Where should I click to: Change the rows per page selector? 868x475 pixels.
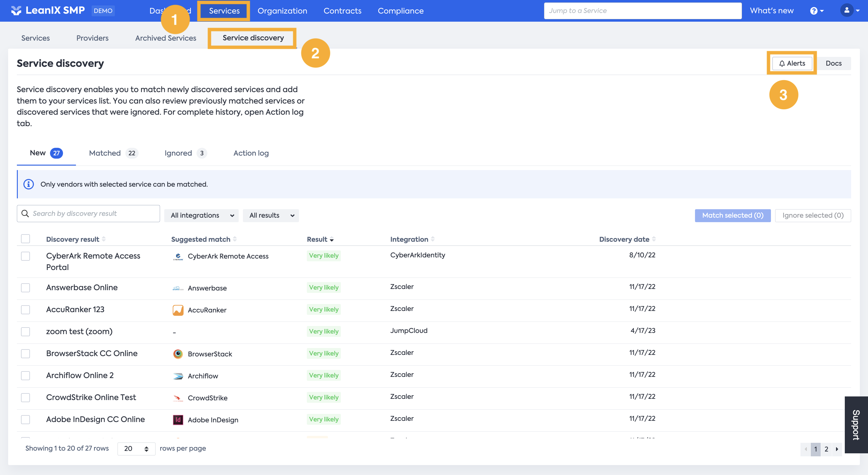[136, 449]
